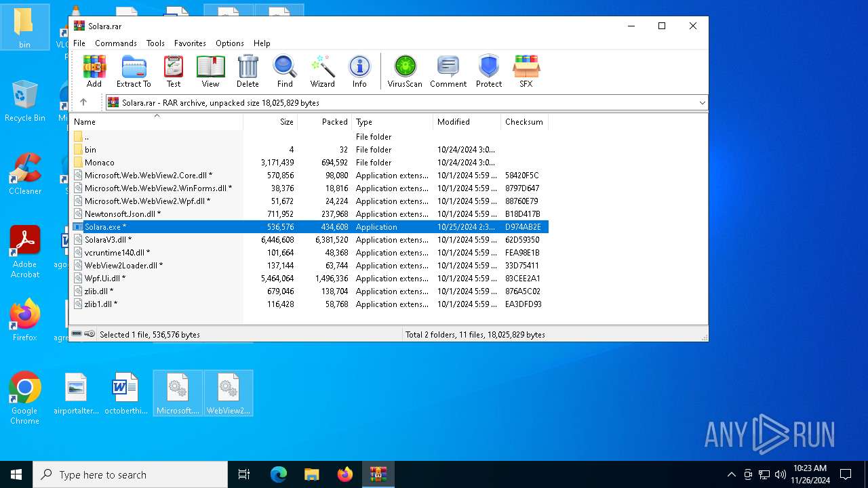Screen dimensions: 868x488
Task: Select Recycle Bin desktop icon
Action: 24,101
